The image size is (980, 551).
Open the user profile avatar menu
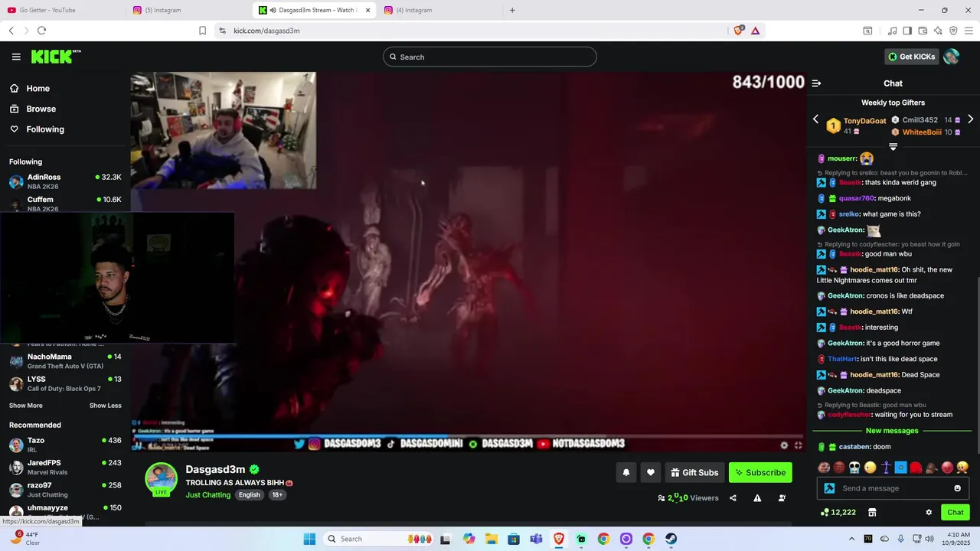click(952, 57)
